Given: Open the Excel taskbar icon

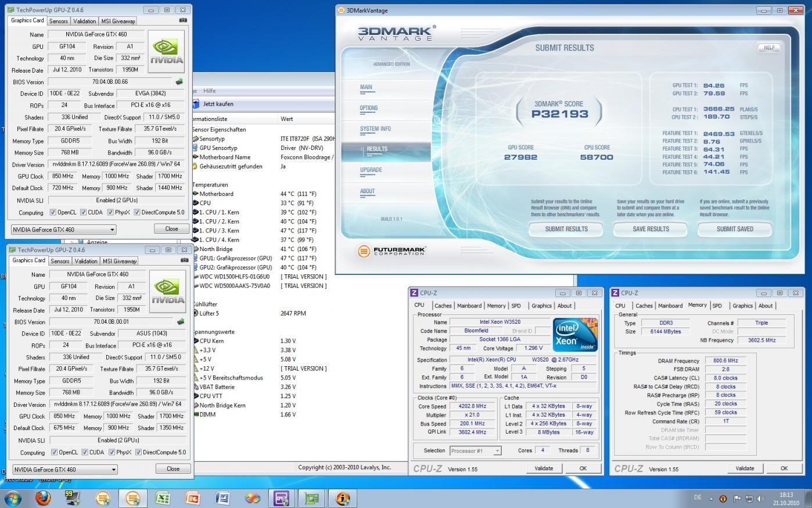Looking at the screenshot, I should pyautogui.click(x=162, y=498).
